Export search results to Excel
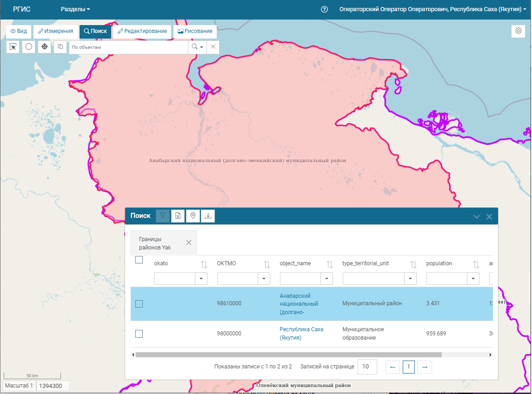The height and width of the screenshot is (394, 532). click(178, 216)
